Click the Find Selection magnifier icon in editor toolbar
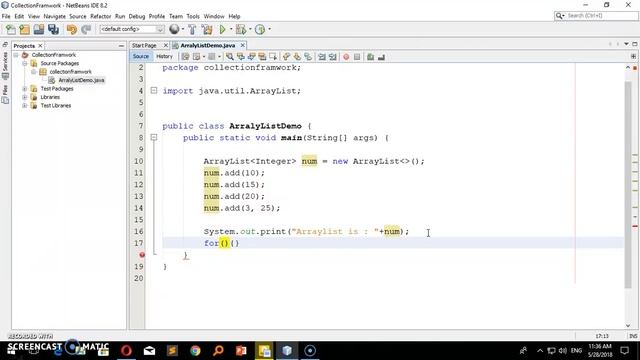Screen dimensions: 640x360 tap(230, 57)
